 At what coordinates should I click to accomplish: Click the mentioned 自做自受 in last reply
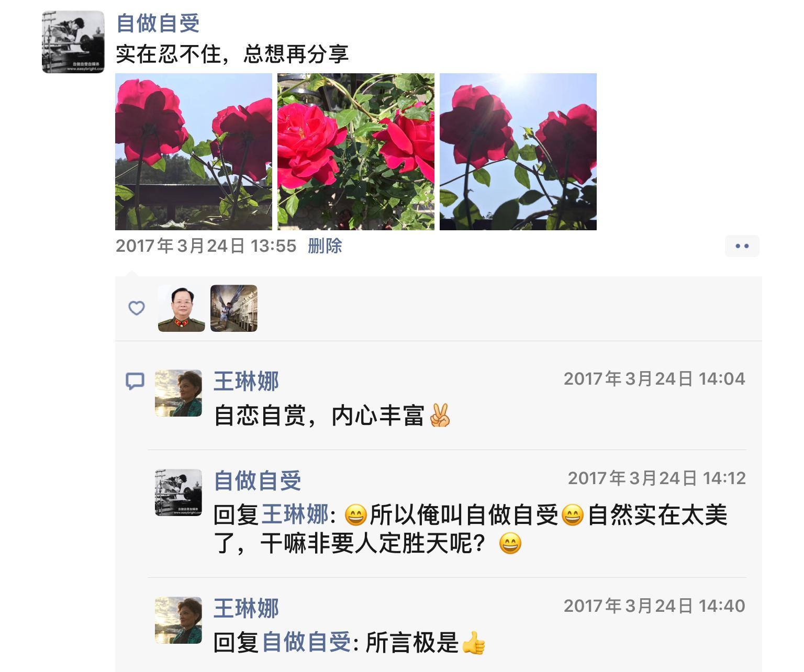[x=306, y=643]
